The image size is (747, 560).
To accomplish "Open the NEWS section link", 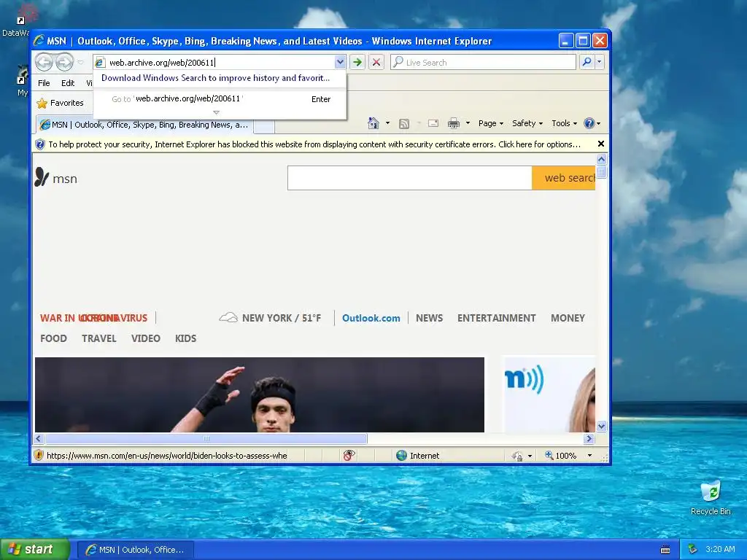I will click(x=429, y=318).
